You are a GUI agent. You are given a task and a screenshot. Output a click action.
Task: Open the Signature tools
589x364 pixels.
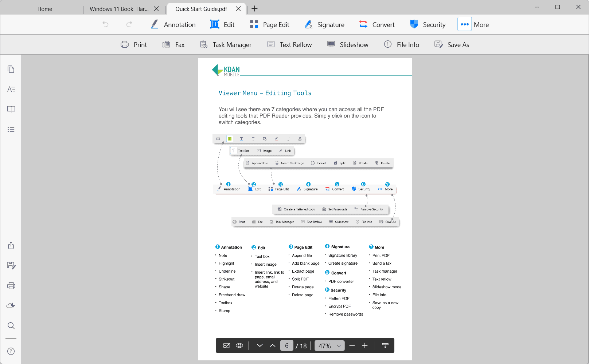324,24
